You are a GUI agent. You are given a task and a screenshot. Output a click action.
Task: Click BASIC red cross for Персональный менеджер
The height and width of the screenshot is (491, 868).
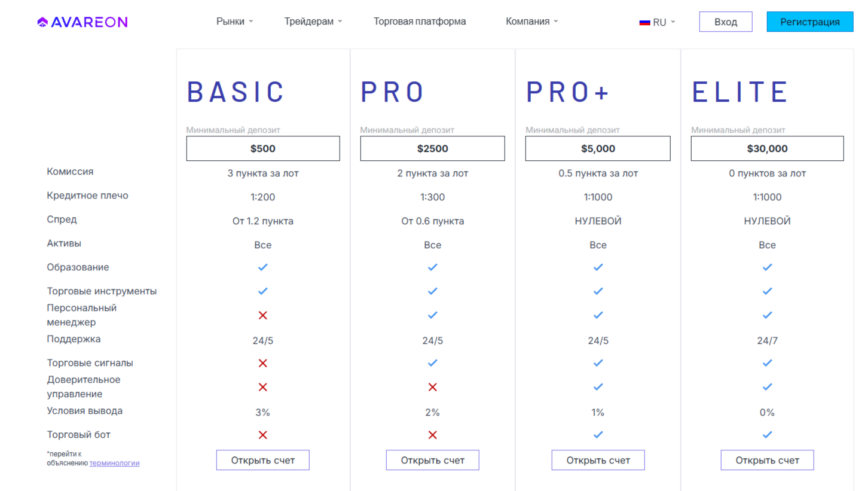tap(262, 315)
